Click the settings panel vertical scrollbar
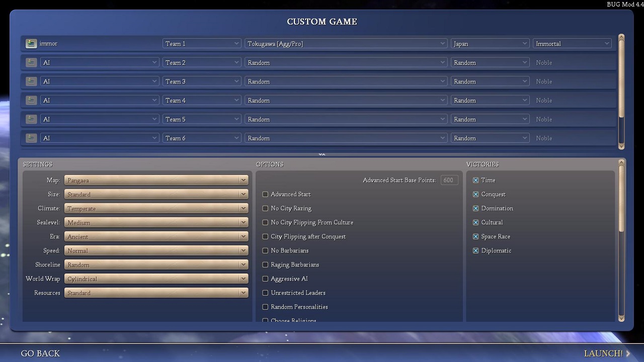The image size is (644, 362). [x=621, y=201]
